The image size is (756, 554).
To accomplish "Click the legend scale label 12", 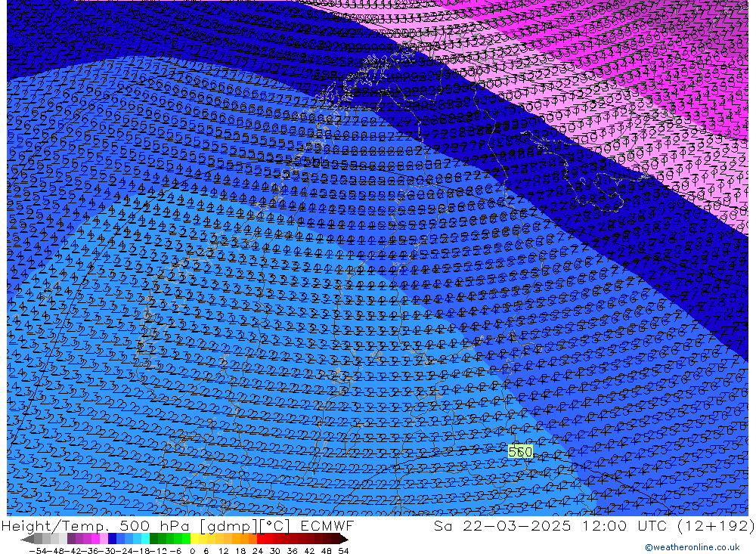I will point(223,551).
